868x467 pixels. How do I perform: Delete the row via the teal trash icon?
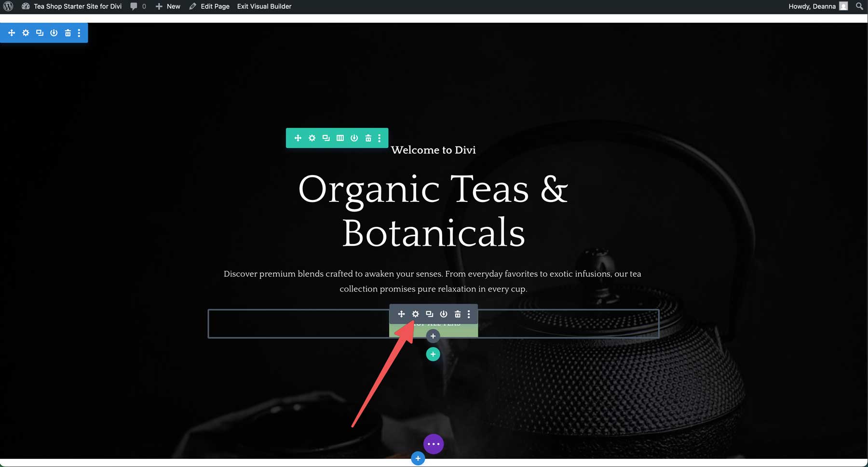click(367, 138)
